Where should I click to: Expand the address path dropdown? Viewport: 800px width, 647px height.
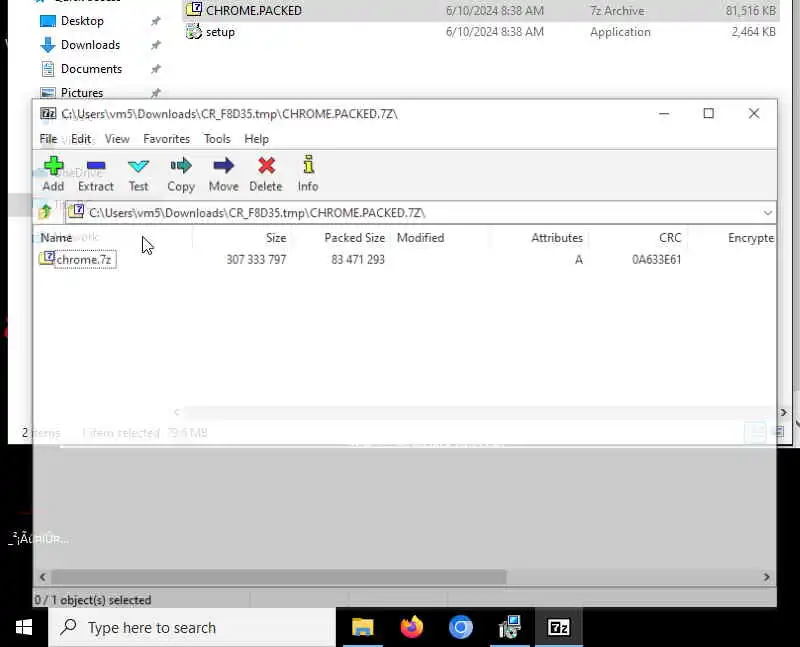tap(767, 213)
